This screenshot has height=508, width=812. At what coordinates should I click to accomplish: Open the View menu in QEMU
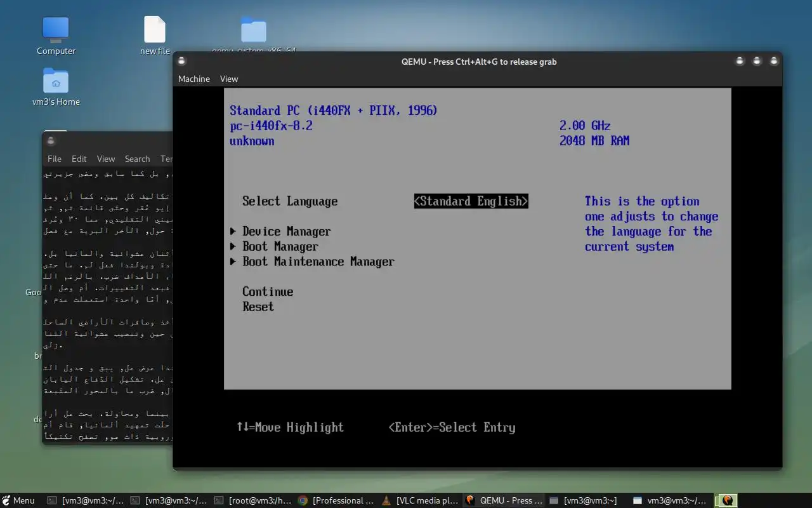click(x=229, y=79)
